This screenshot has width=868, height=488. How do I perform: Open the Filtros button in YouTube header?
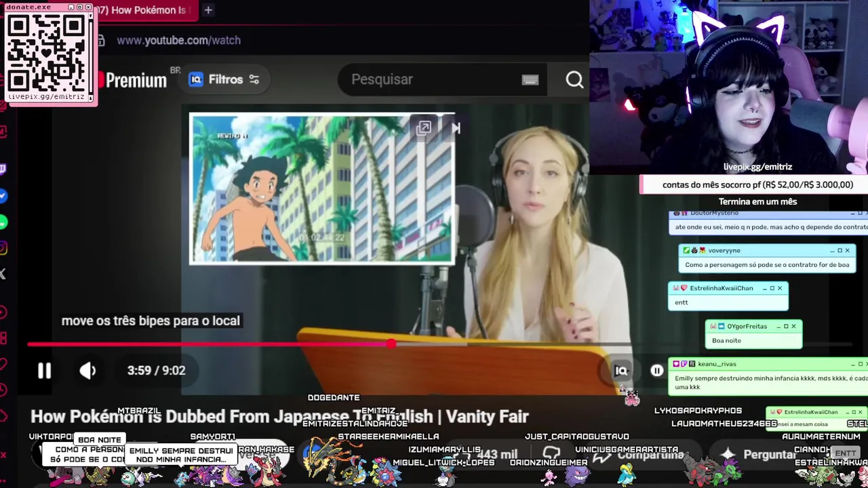click(x=224, y=79)
